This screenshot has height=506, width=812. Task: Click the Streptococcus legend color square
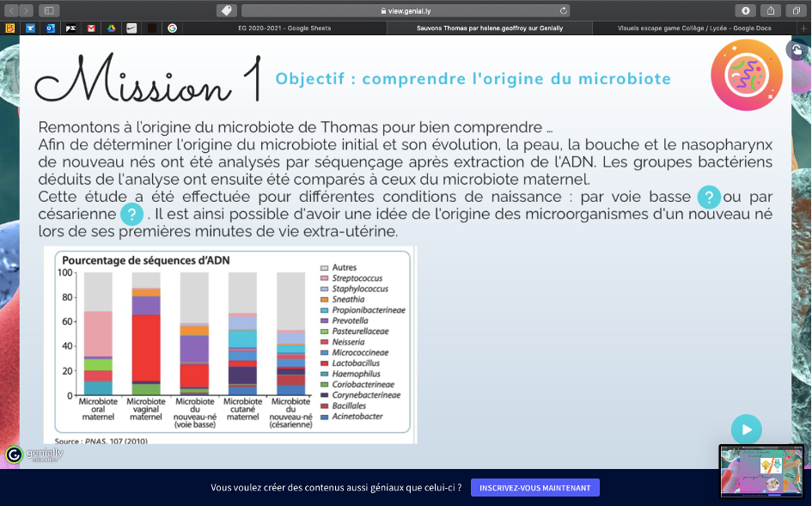tap(324, 278)
